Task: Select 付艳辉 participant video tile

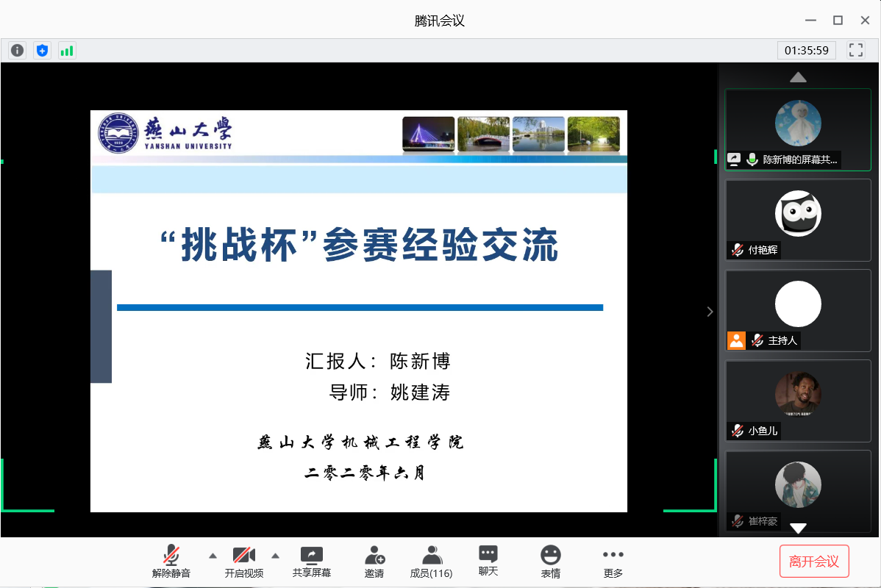Action: 798,220
